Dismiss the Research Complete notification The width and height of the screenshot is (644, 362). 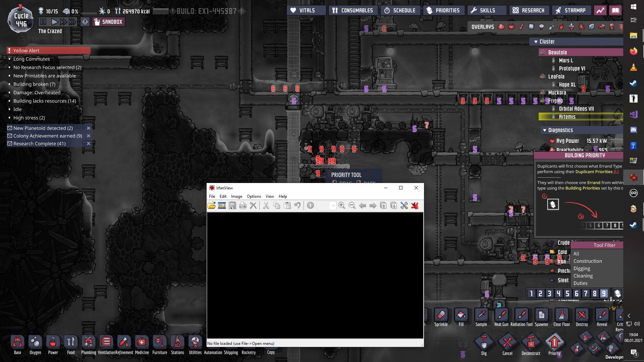(89, 143)
